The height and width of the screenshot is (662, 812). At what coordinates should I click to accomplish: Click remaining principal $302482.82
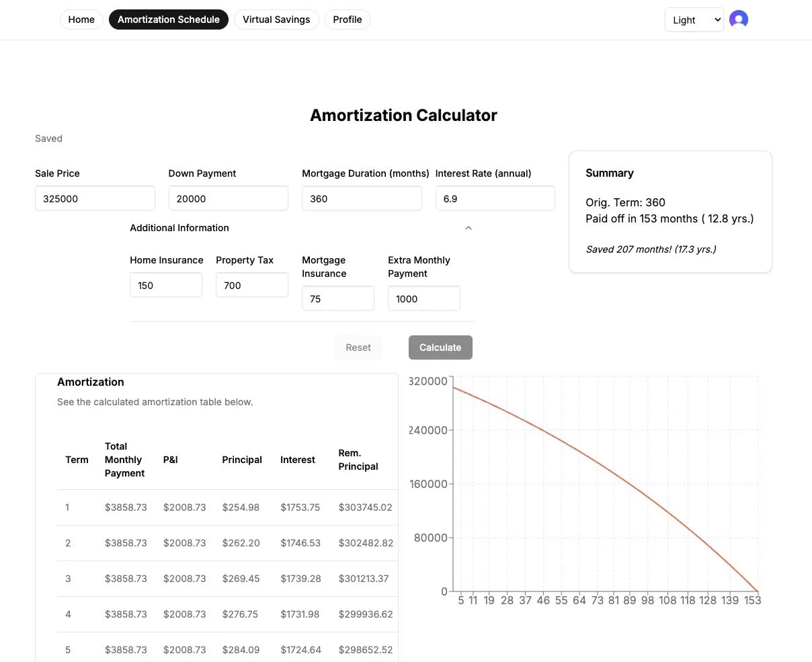(x=366, y=543)
